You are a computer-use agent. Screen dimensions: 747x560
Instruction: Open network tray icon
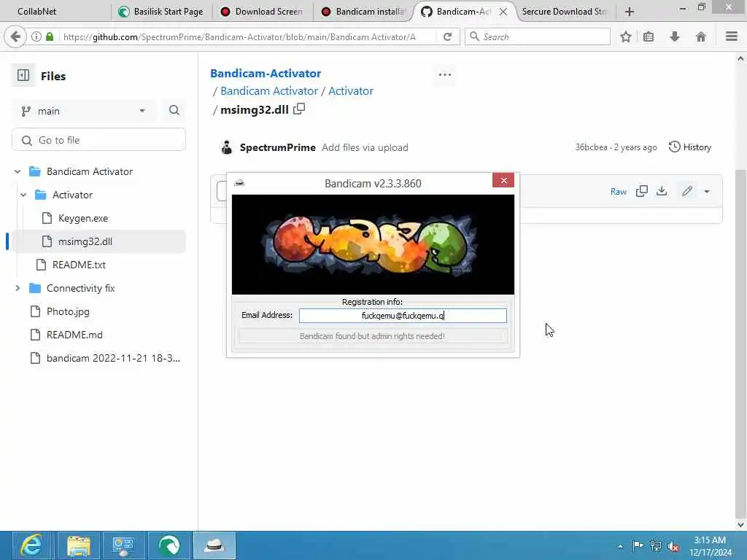pos(656,546)
